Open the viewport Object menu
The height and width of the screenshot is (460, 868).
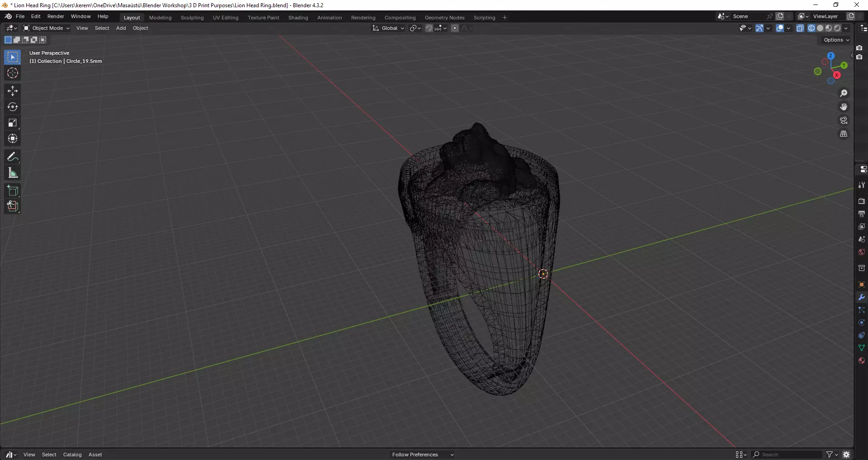click(140, 28)
